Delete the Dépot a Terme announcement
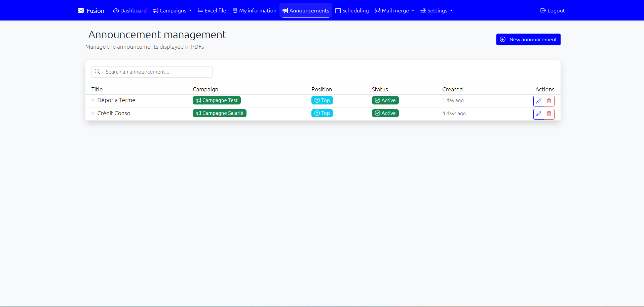644x307 pixels. (549, 101)
